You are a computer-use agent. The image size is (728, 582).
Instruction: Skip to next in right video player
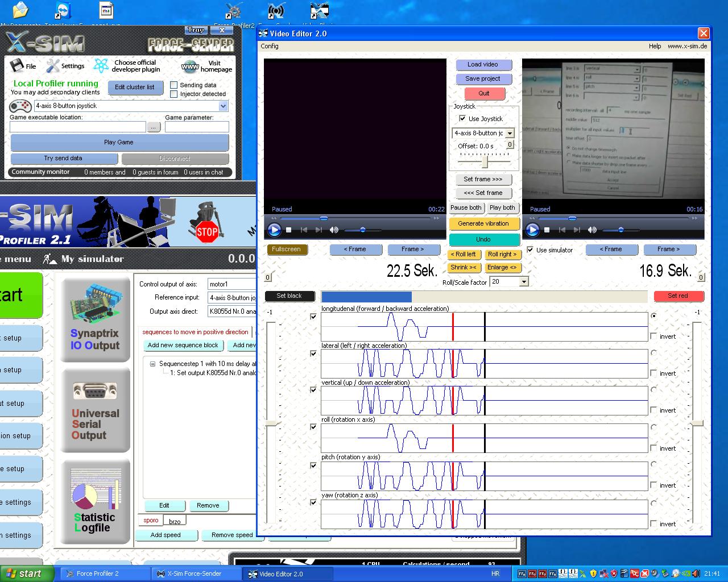(x=577, y=230)
